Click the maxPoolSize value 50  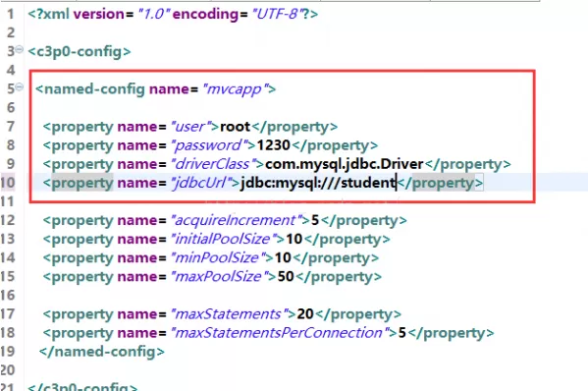tap(286, 277)
